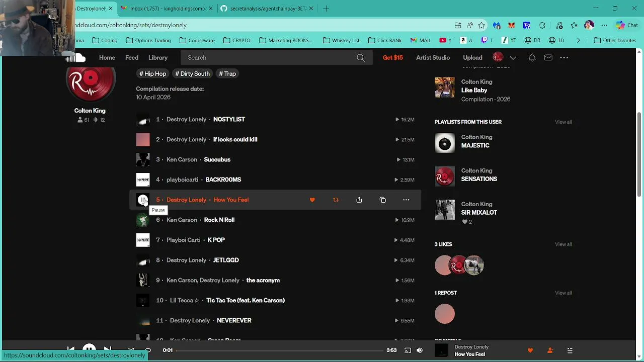This screenshot has width=644, height=362.
Task: View all reposts
Action: [563, 293]
